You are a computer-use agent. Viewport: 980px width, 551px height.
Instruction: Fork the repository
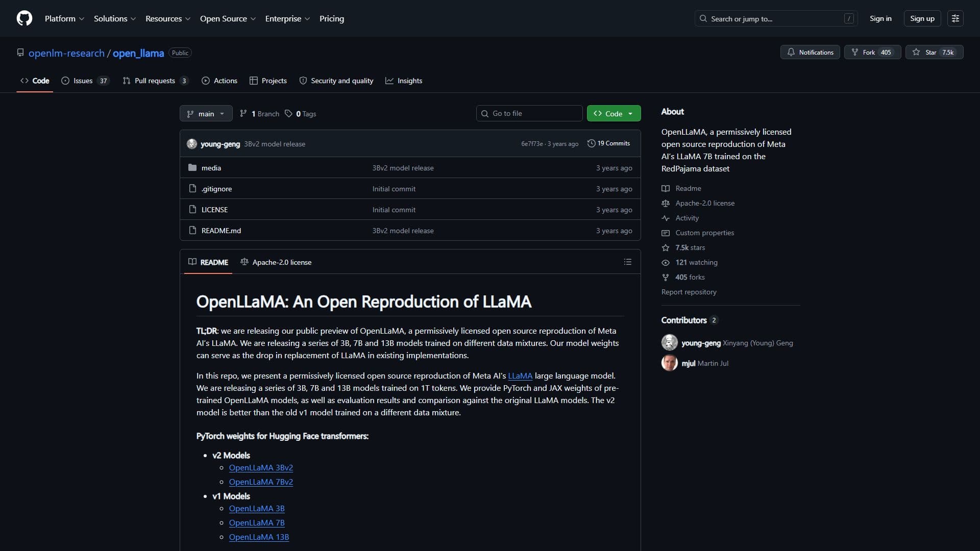tap(872, 52)
